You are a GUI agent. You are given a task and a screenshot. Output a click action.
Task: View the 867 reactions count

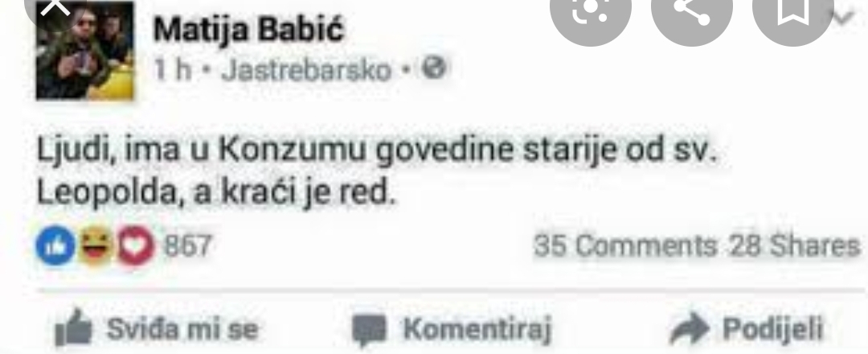pos(187,245)
